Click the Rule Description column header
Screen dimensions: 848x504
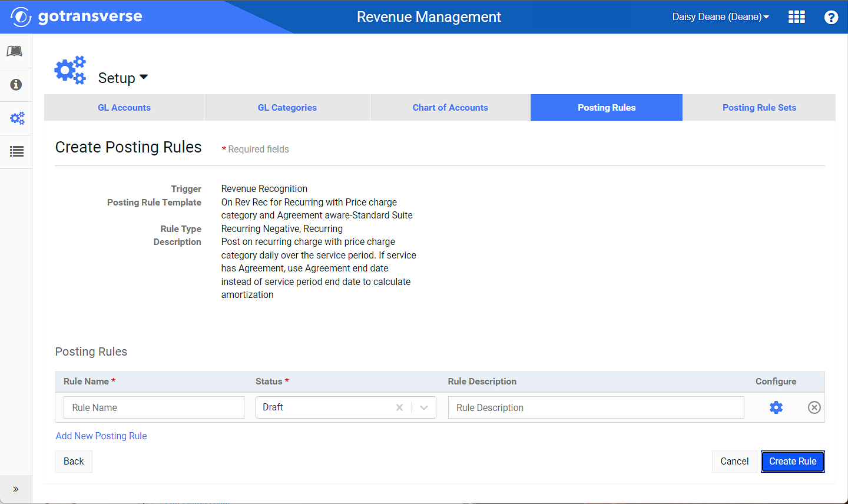pyautogui.click(x=482, y=382)
